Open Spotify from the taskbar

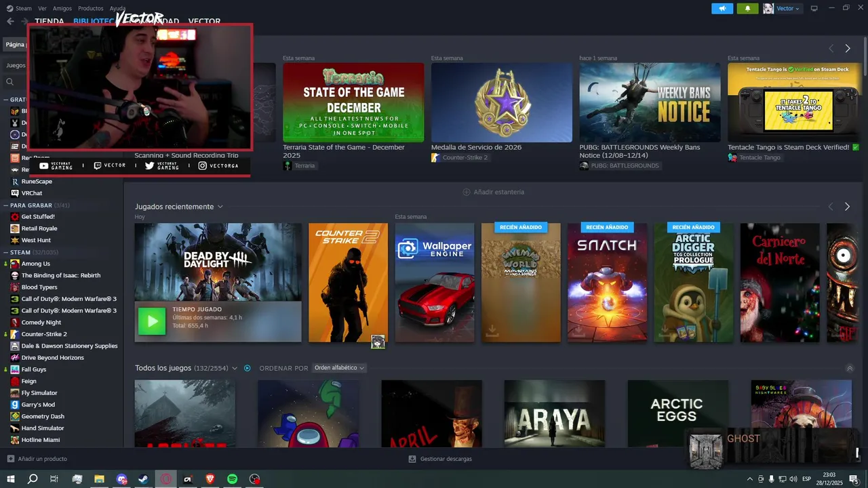point(232,479)
